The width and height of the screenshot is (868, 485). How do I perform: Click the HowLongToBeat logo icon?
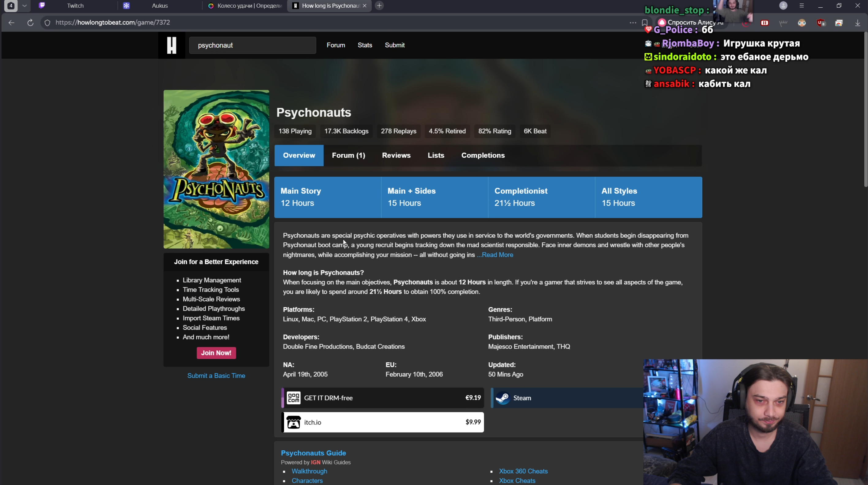pos(172,45)
